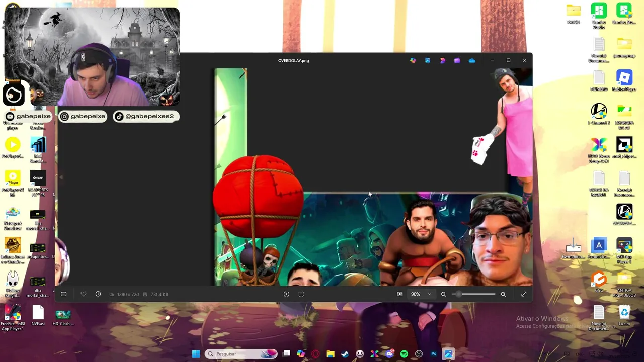Viewport: 644px width, 362px height.
Task: Click the OneDrive cloud icon in Photos title bar
Action: tap(472, 60)
